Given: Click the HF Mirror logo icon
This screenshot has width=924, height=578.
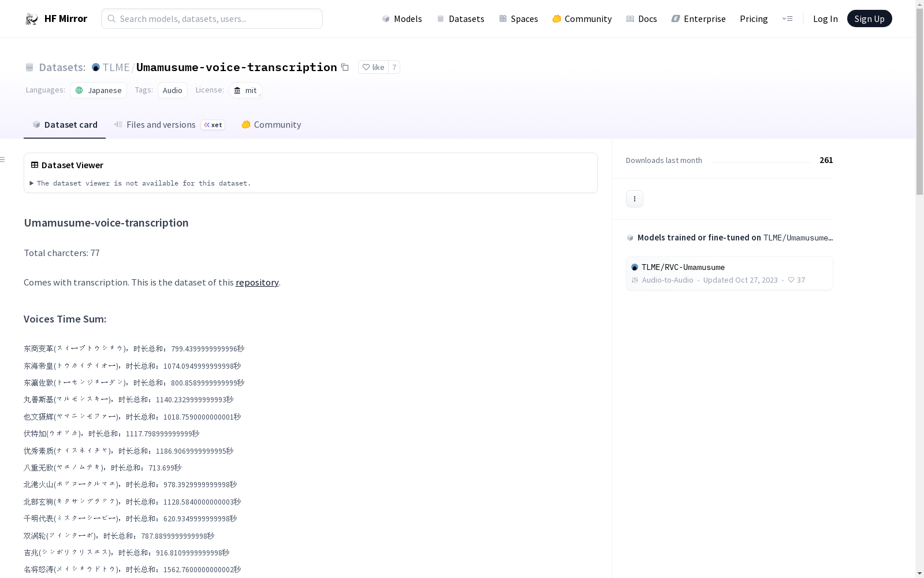Looking at the screenshot, I should tap(31, 19).
